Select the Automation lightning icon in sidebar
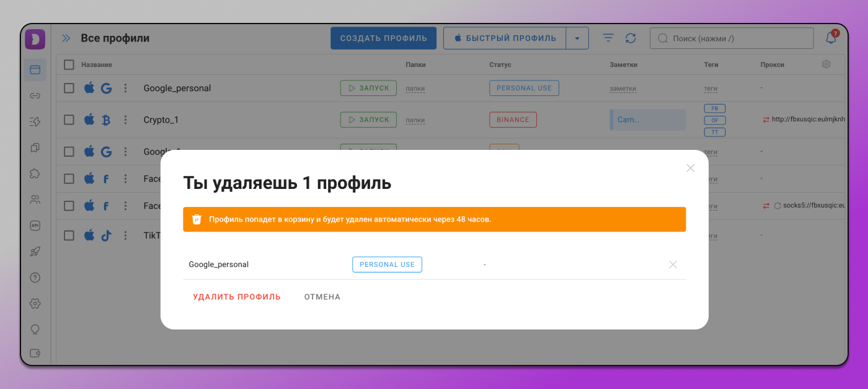The height and width of the screenshot is (389, 868). coord(35,122)
